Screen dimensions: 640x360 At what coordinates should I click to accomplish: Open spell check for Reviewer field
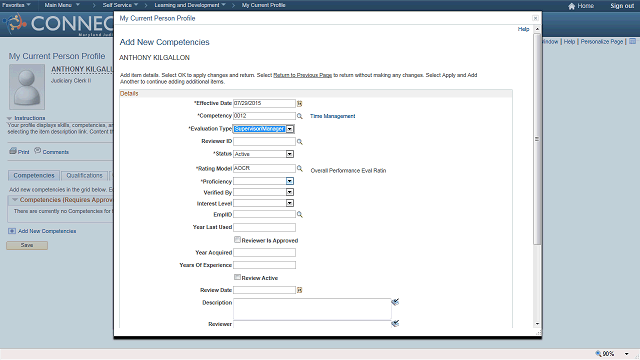[395, 323]
